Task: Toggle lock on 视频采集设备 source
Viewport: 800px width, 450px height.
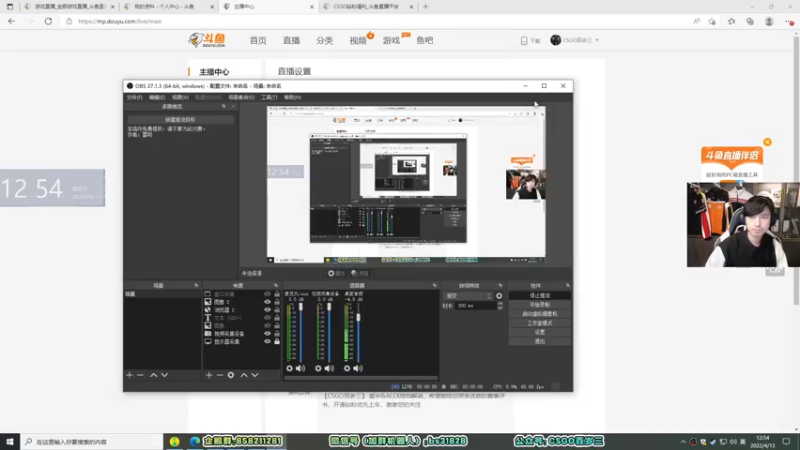Action: 277,334
